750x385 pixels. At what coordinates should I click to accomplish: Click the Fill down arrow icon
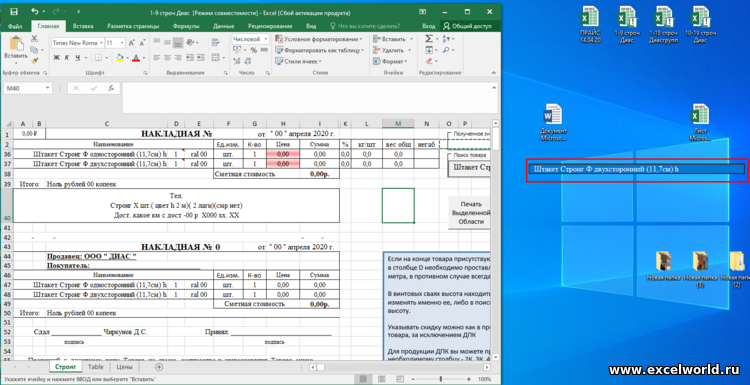429,50
